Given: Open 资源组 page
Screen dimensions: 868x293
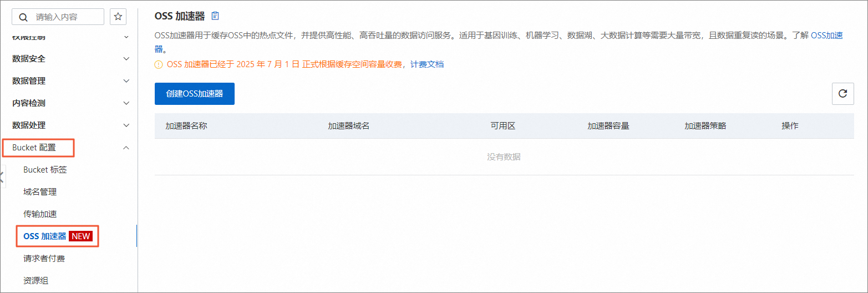Looking at the screenshot, I should pos(35,280).
